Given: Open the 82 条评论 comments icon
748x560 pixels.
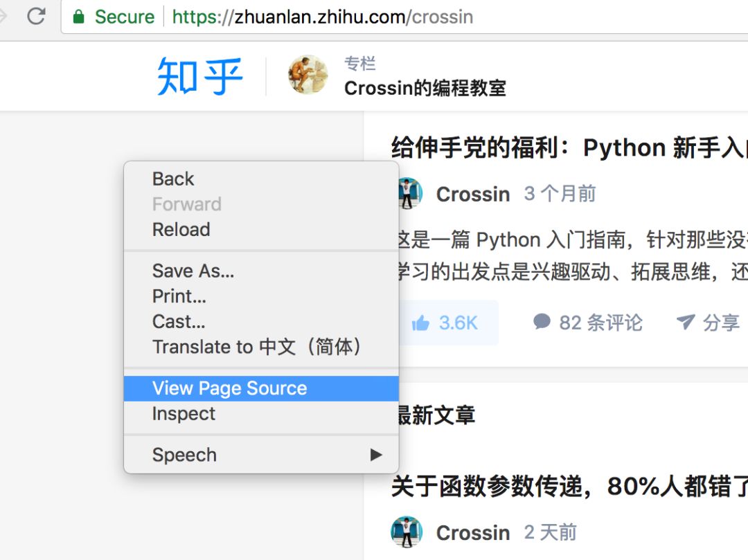Looking at the screenshot, I should [542, 322].
